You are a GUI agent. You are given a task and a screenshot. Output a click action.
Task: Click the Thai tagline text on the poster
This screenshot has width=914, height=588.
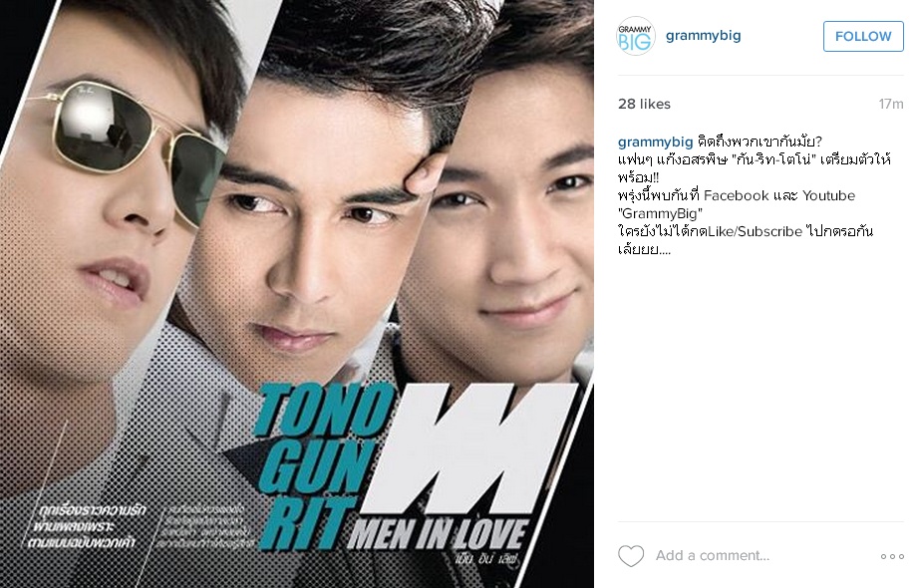87,526
